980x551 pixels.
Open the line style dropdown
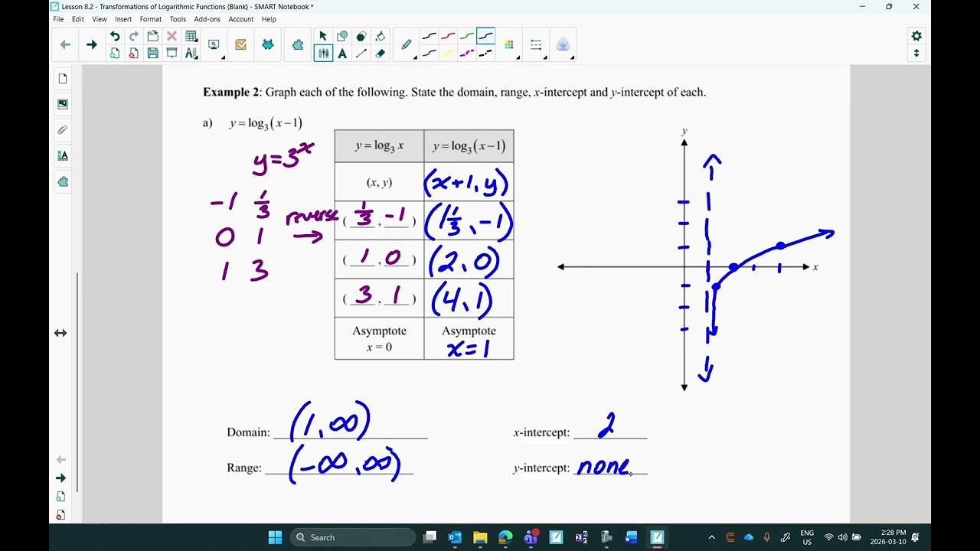point(536,45)
